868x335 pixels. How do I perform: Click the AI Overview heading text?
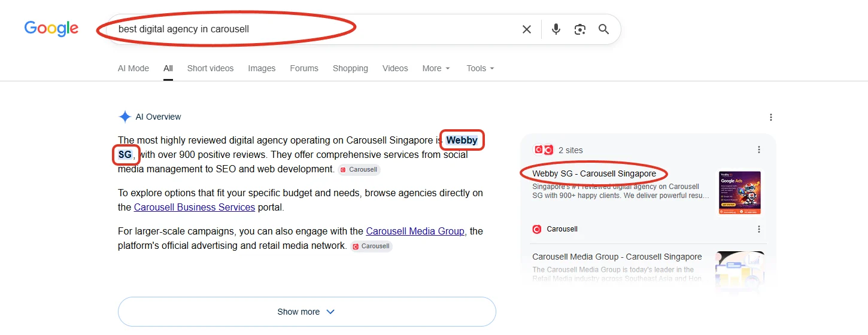tap(158, 117)
